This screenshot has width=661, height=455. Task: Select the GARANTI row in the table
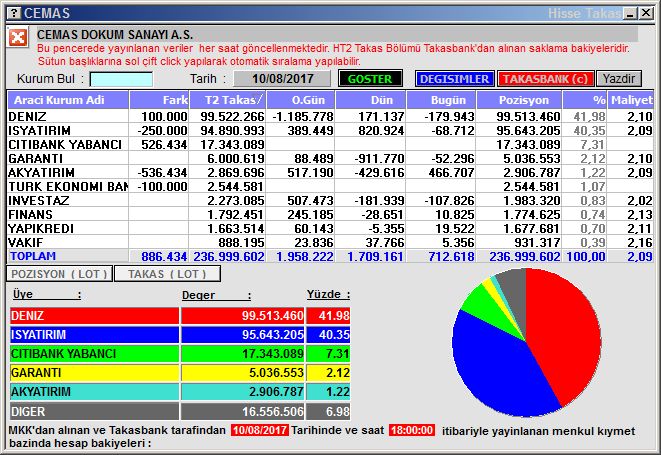(330, 158)
